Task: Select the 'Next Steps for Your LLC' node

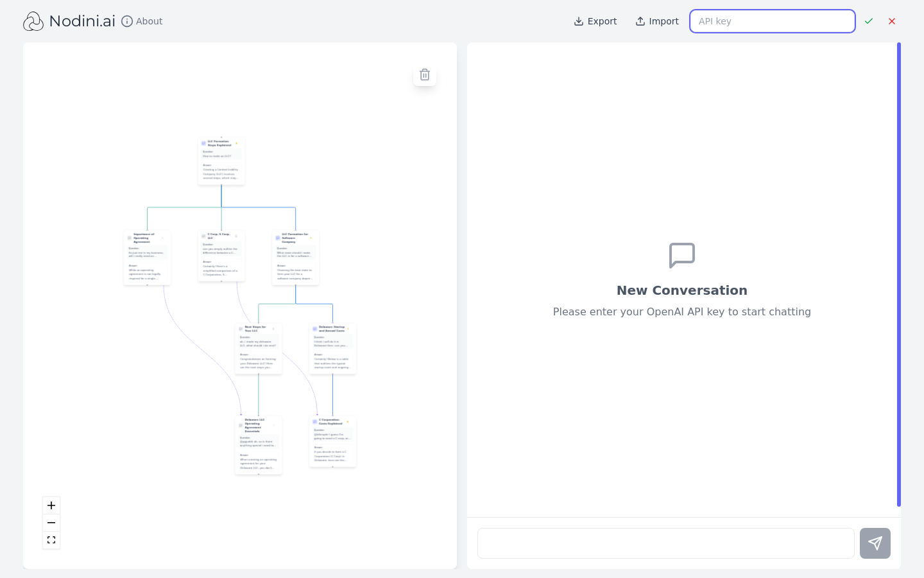Action: click(259, 349)
